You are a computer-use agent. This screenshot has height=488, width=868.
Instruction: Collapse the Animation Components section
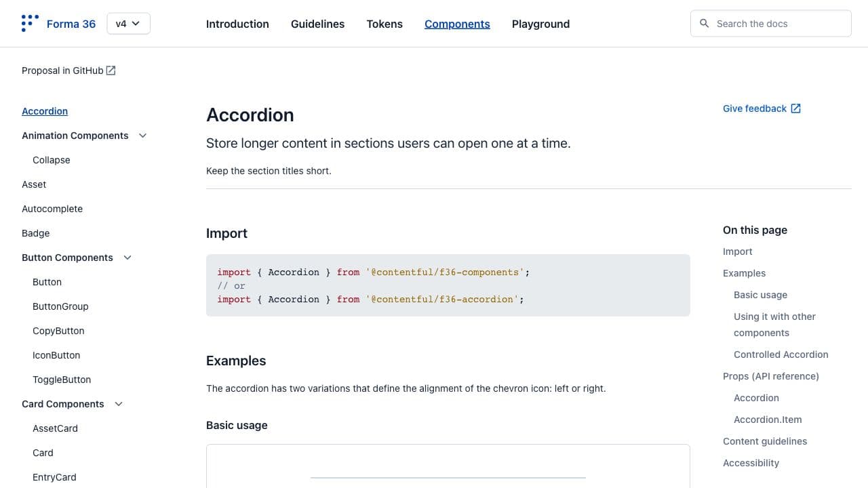pos(142,136)
